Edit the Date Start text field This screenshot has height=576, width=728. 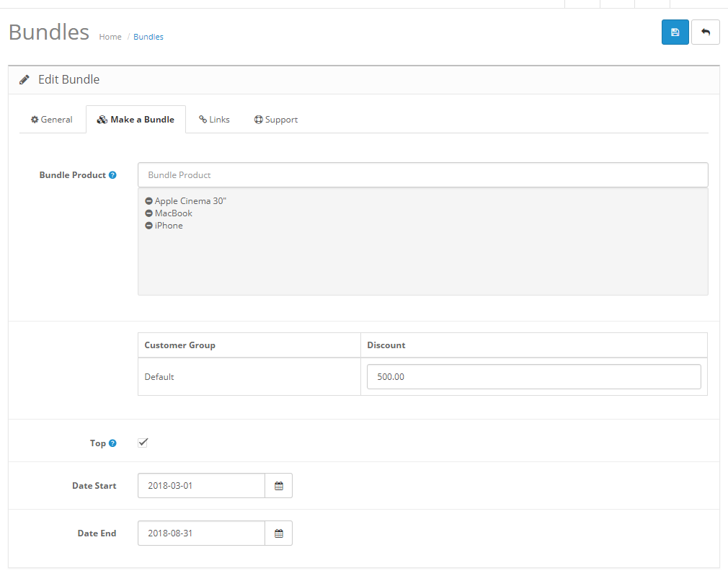pyautogui.click(x=201, y=485)
